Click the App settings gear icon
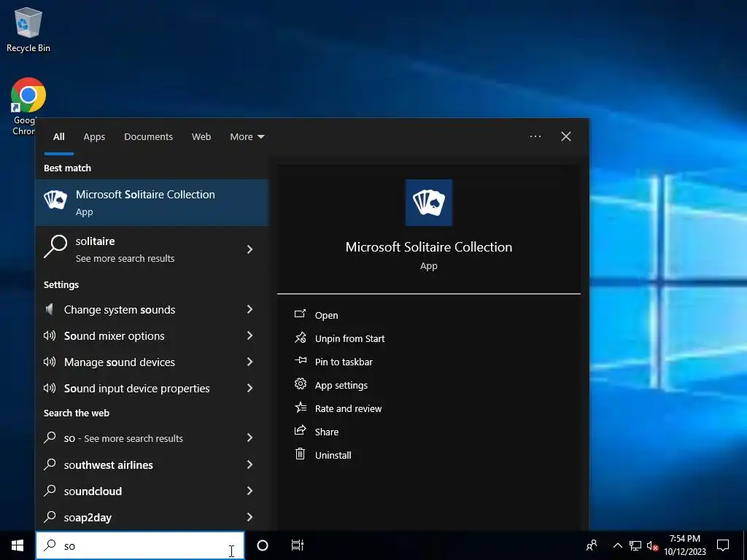 (x=300, y=384)
